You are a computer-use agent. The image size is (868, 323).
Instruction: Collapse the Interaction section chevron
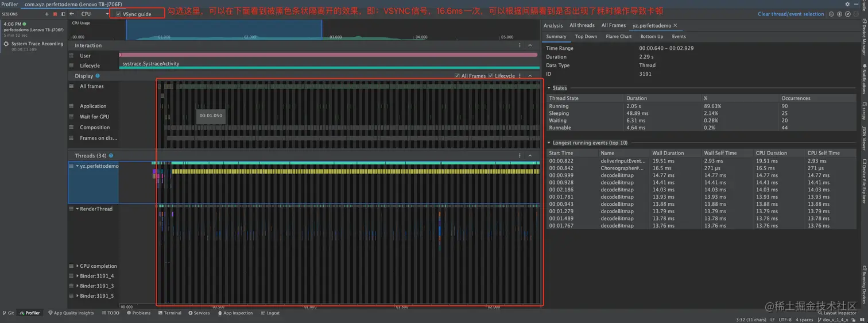pos(530,45)
